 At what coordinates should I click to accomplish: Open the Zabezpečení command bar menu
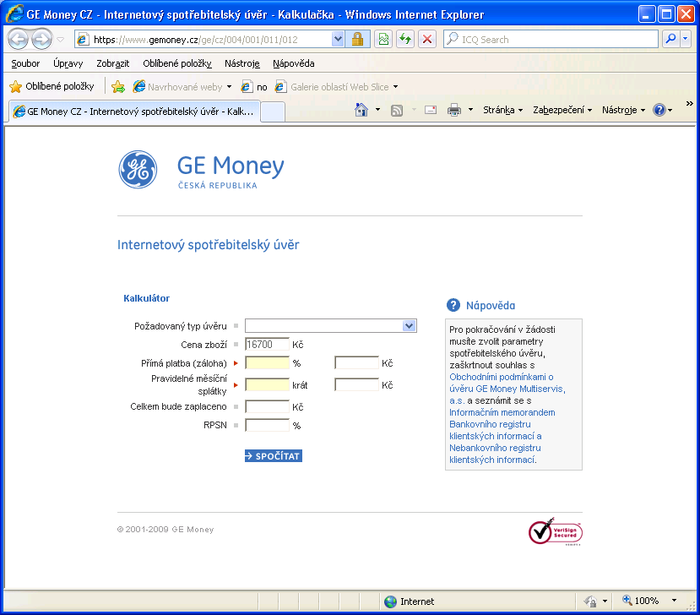pos(562,110)
